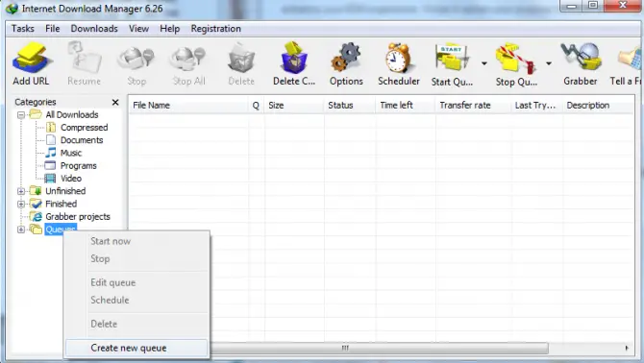Open the Registration menu
644x363 pixels.
coord(215,29)
